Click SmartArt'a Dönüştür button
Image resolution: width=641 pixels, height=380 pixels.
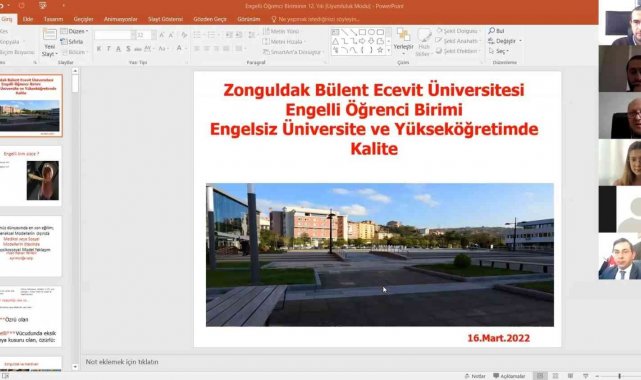coord(293,52)
